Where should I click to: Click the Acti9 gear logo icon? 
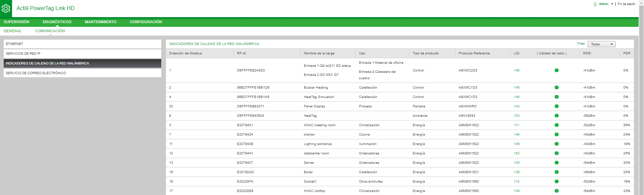coord(6,8)
